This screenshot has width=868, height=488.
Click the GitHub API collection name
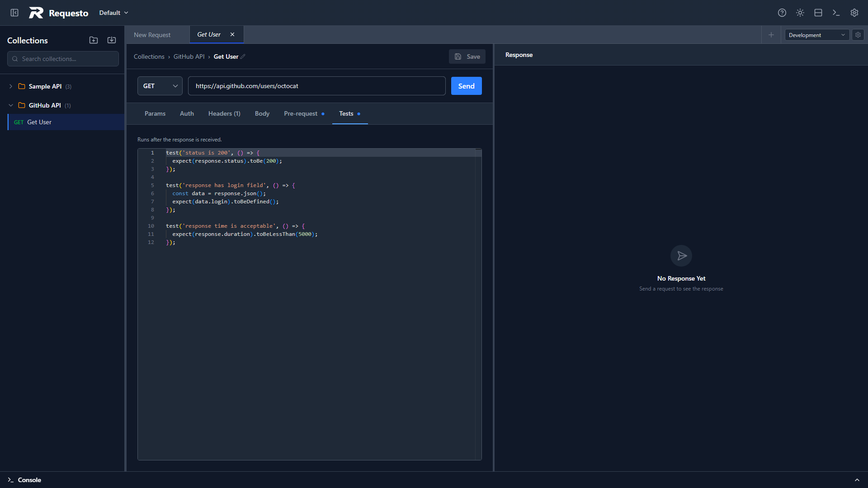point(45,105)
